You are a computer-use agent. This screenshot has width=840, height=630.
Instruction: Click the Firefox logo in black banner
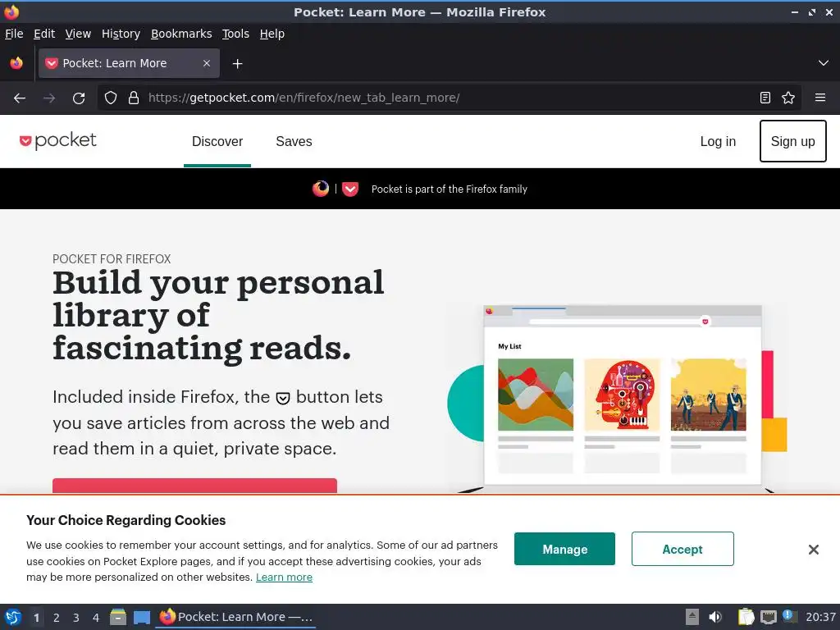point(321,189)
